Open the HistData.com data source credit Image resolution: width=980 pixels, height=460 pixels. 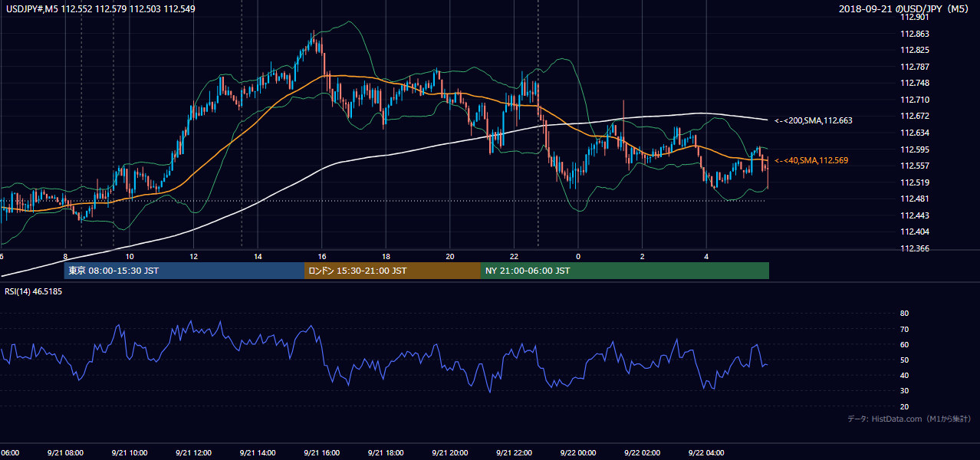tap(909, 419)
